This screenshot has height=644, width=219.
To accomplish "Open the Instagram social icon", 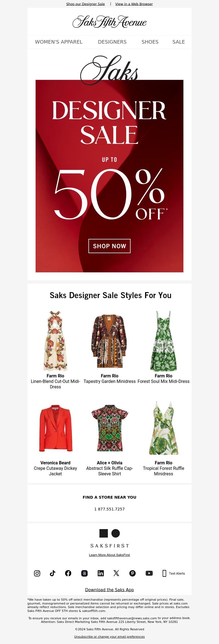I will (37, 573).
